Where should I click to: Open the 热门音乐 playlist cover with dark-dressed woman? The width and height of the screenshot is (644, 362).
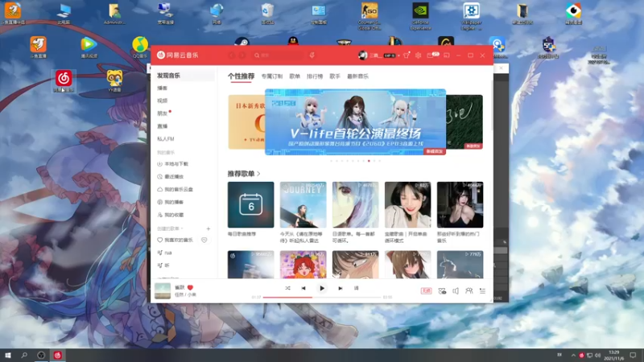click(x=460, y=205)
